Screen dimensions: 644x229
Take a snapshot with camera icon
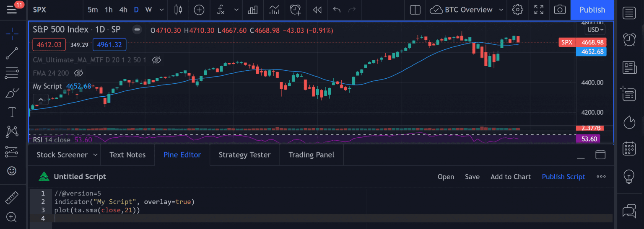pos(559,10)
